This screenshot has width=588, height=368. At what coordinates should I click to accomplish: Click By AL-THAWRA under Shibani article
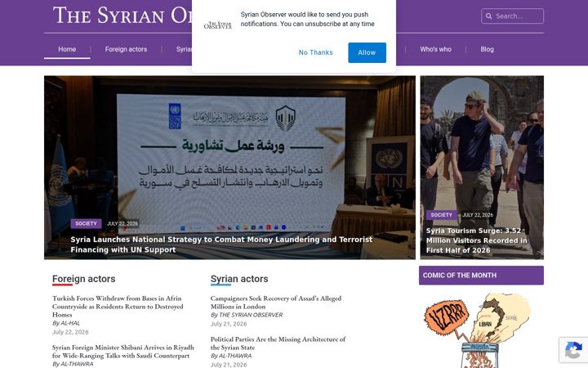tap(73, 363)
